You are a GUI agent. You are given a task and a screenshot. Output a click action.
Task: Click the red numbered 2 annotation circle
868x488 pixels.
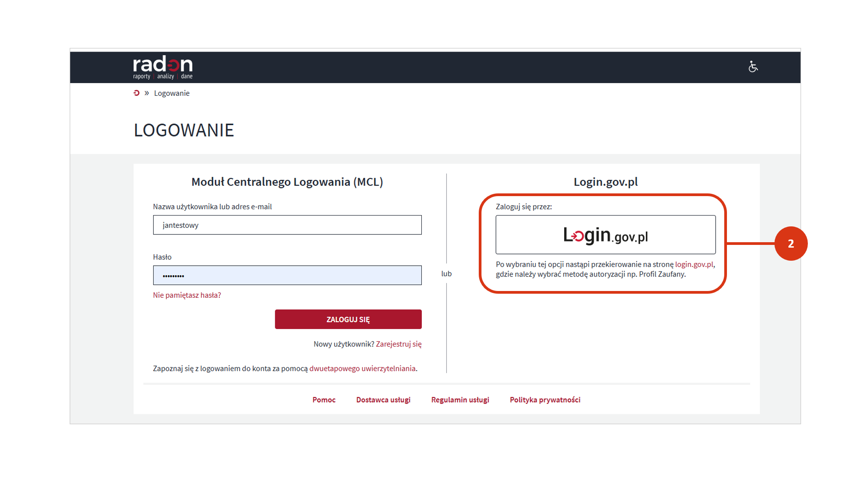(791, 244)
